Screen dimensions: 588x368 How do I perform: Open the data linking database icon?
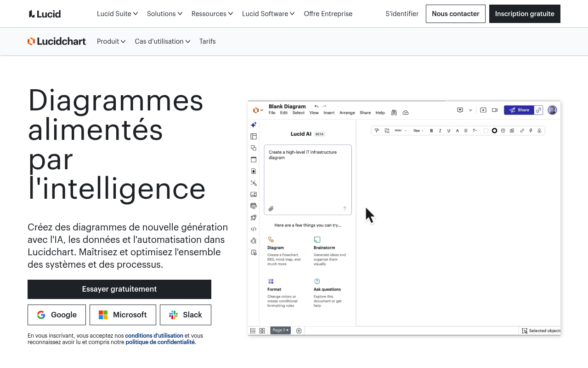(254, 206)
